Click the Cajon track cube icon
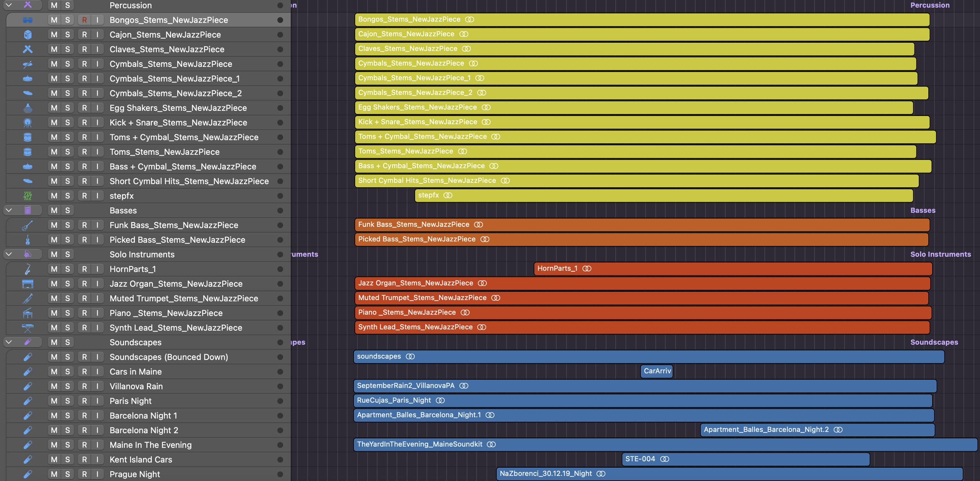 coord(27,34)
